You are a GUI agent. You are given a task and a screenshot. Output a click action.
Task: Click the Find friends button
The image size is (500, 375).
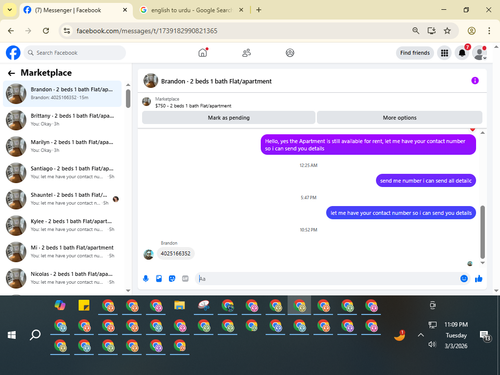coord(415,53)
